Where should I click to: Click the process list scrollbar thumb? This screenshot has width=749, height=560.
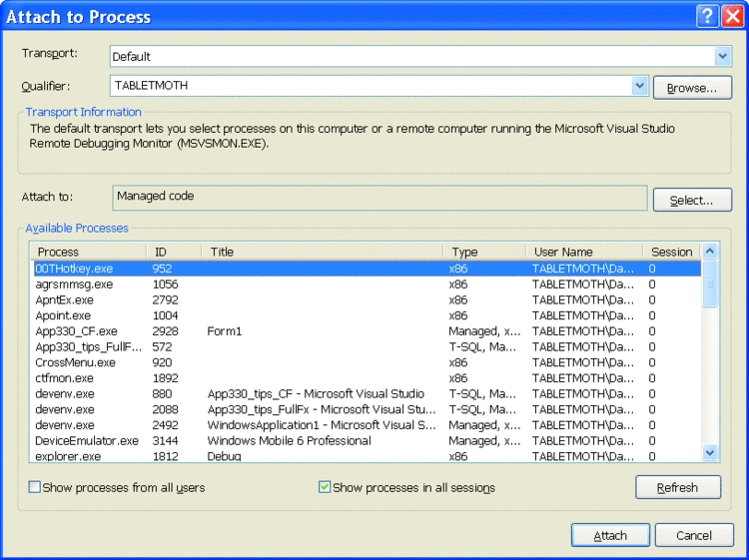point(710,283)
